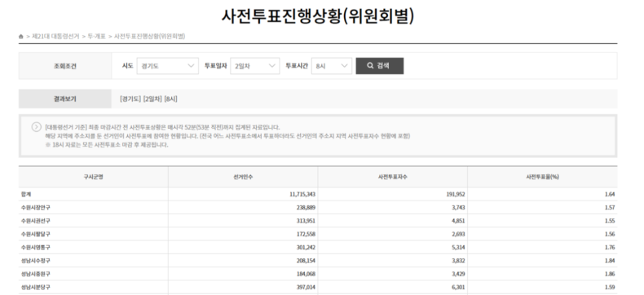The height and width of the screenshot is (295, 644).
Task: Open the 제21대 대통령선거 breadcrumb link
Action: (x=56, y=37)
